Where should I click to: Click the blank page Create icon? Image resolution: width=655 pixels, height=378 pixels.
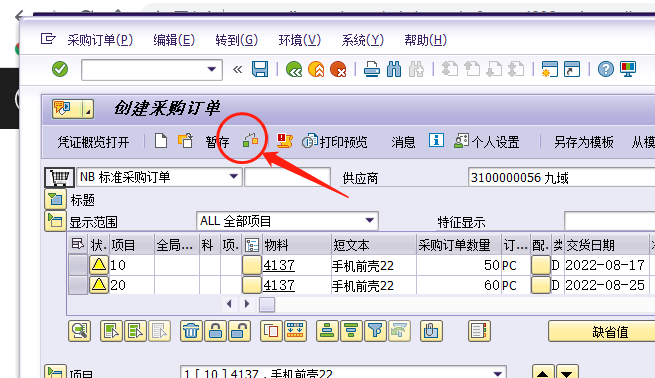[161, 141]
